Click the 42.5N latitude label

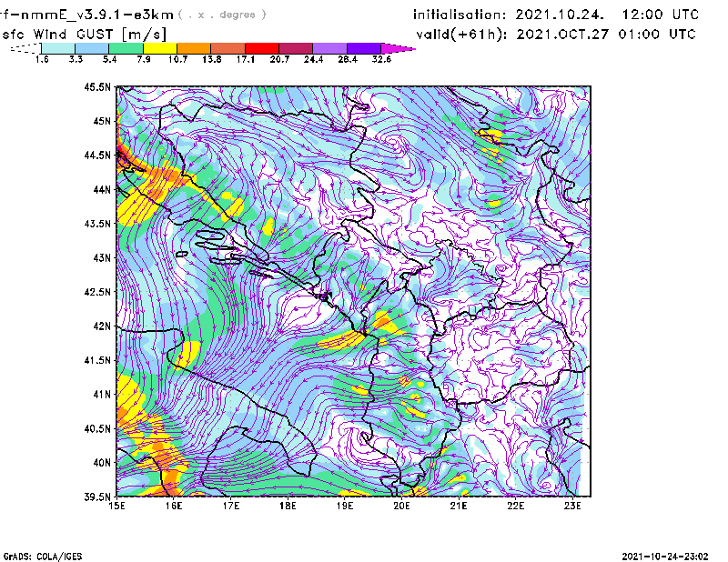tap(97, 292)
